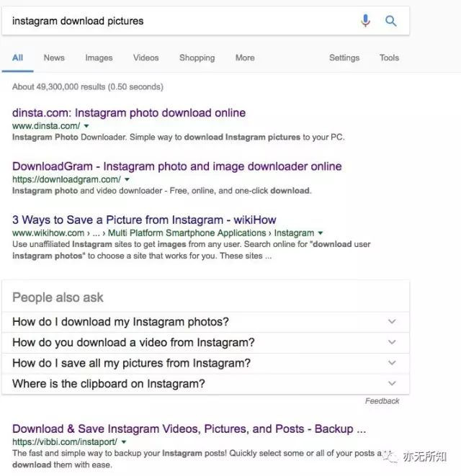Show search Tools options
The height and width of the screenshot is (476, 461).
(x=389, y=58)
